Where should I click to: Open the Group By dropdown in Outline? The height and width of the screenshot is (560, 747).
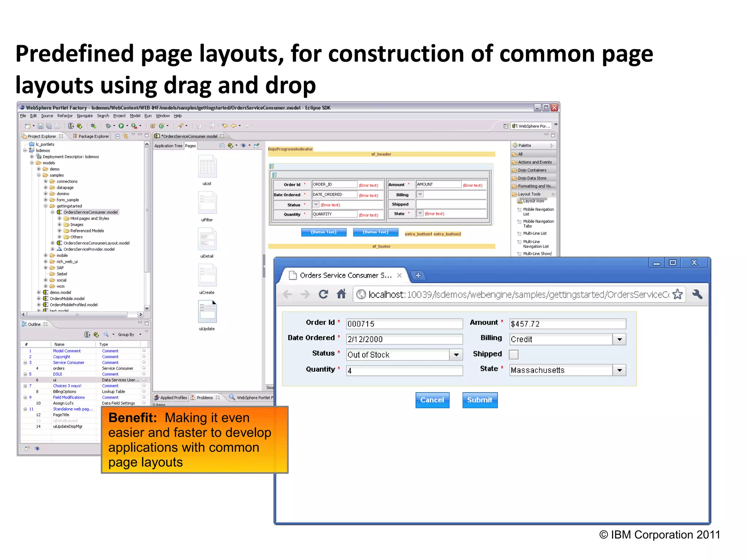[129, 335]
